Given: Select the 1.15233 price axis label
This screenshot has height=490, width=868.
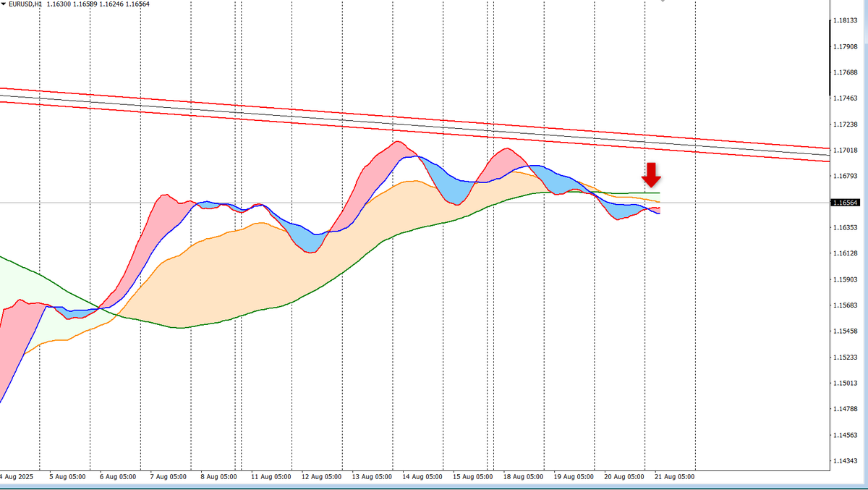Looking at the screenshot, I should pyautogui.click(x=845, y=358).
